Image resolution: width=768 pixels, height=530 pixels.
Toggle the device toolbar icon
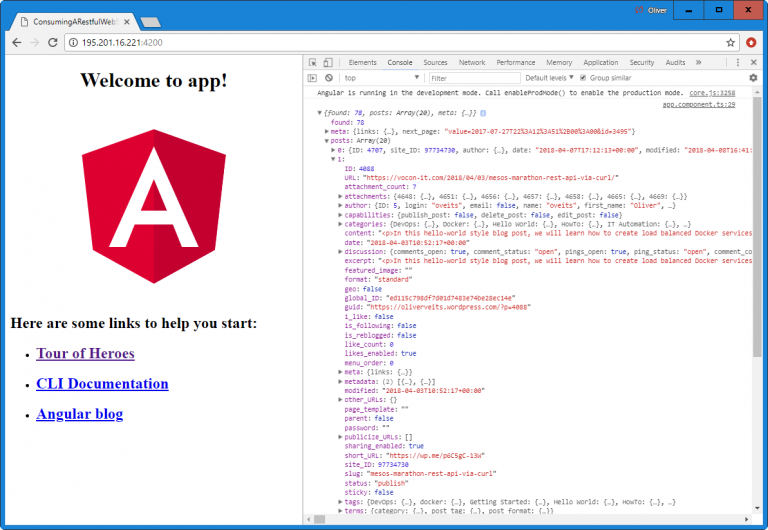coord(329,62)
